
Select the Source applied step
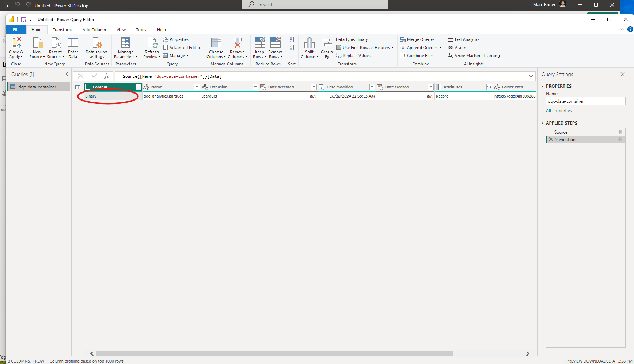tap(585, 132)
